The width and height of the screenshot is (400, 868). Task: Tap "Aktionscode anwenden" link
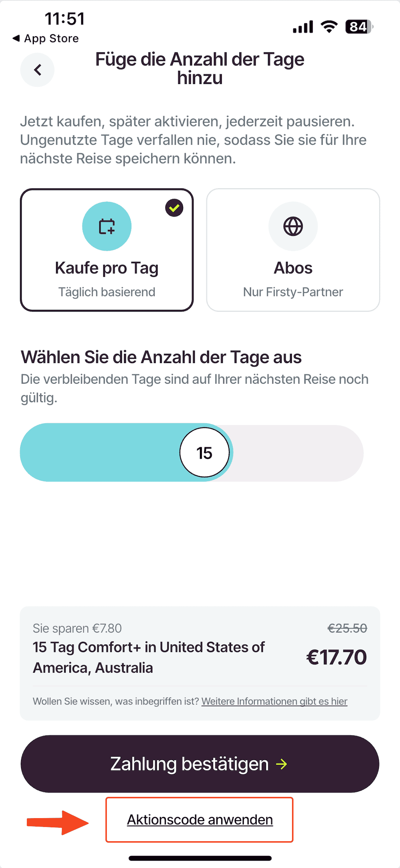coord(200,820)
